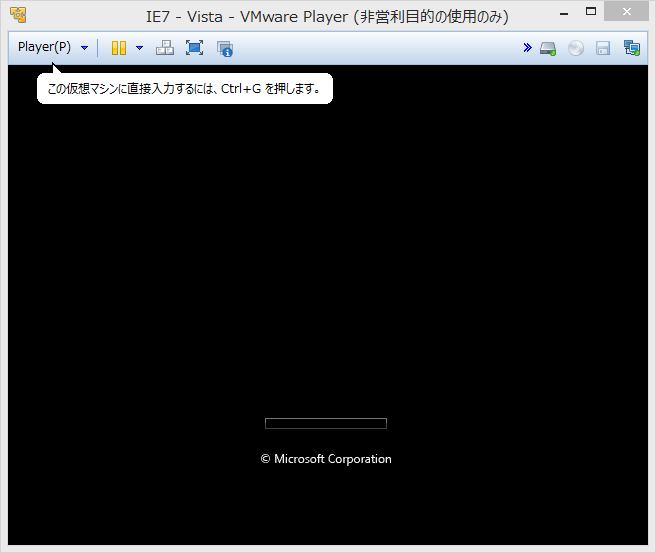Click the © Microsoft Corporation text
Viewport: 656px width, 553px height.
326,459
